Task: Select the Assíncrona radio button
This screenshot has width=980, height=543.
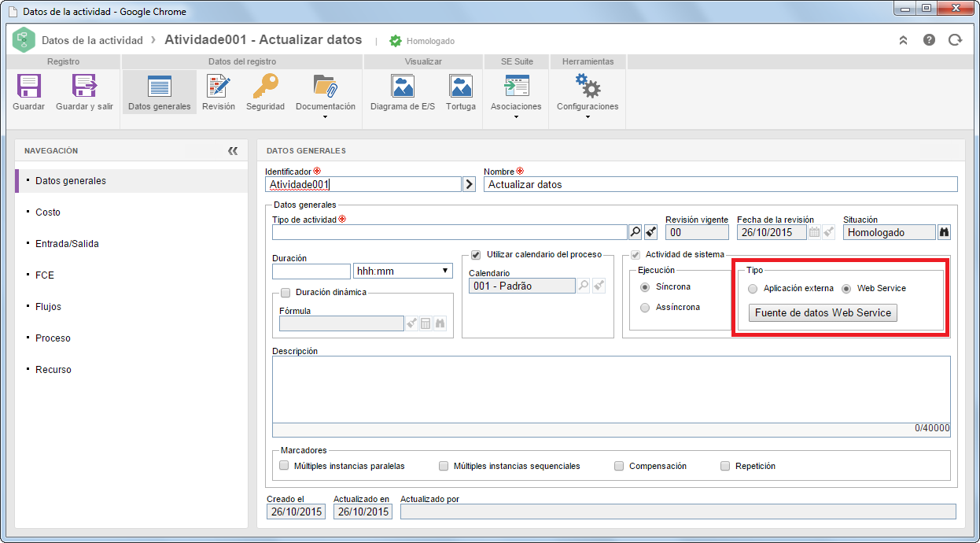Action: tap(645, 307)
